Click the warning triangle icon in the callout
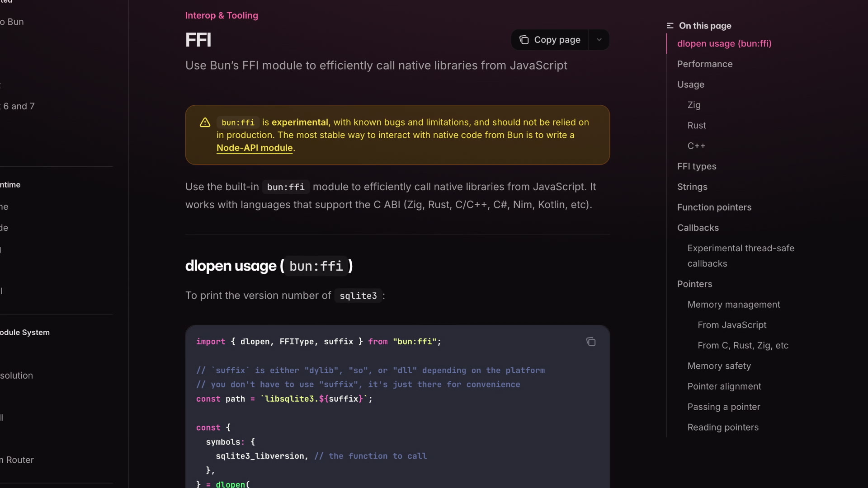This screenshot has width=868, height=488. pyautogui.click(x=205, y=122)
